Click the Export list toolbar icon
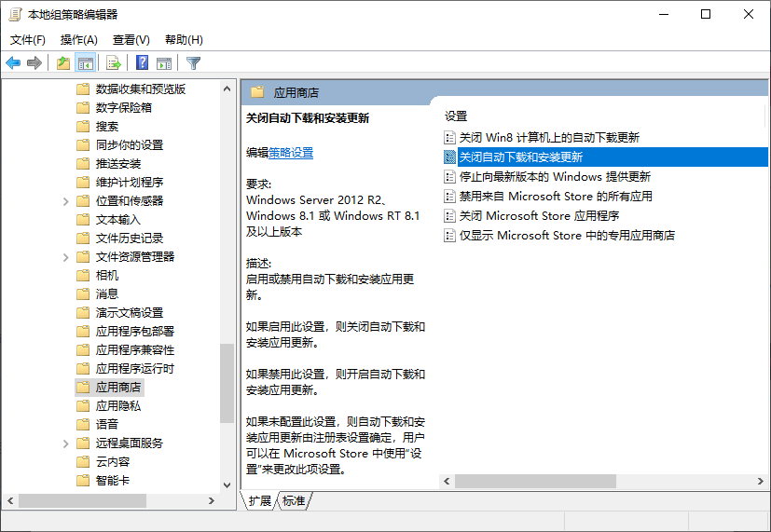Image resolution: width=771 pixels, height=532 pixels. coord(114,62)
